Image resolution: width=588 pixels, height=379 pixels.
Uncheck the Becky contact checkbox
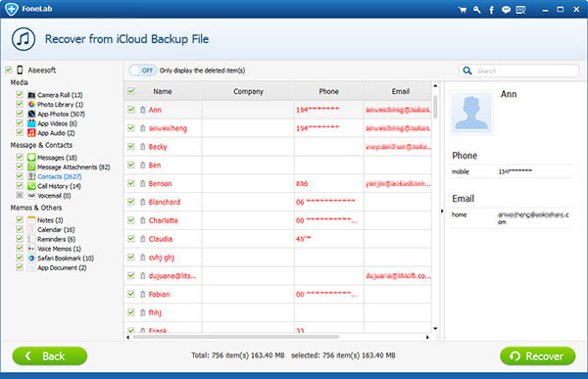pos(131,146)
